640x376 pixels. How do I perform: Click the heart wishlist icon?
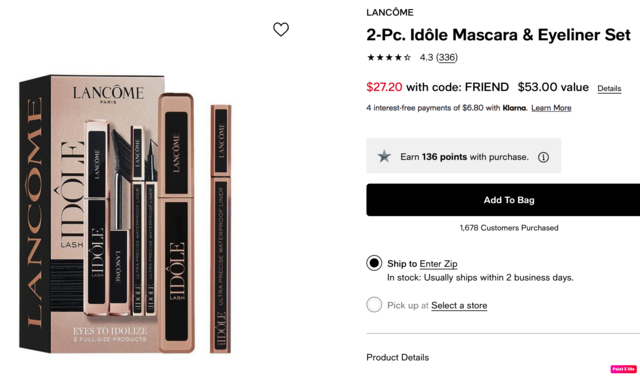(x=281, y=29)
